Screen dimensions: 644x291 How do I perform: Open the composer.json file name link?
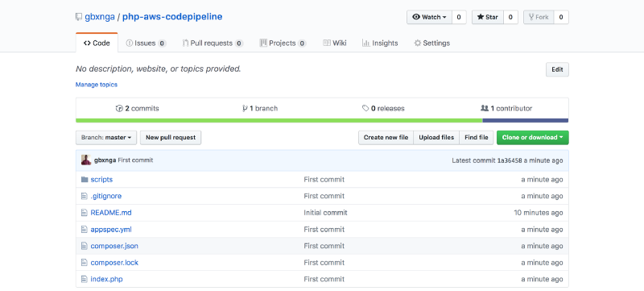point(114,246)
